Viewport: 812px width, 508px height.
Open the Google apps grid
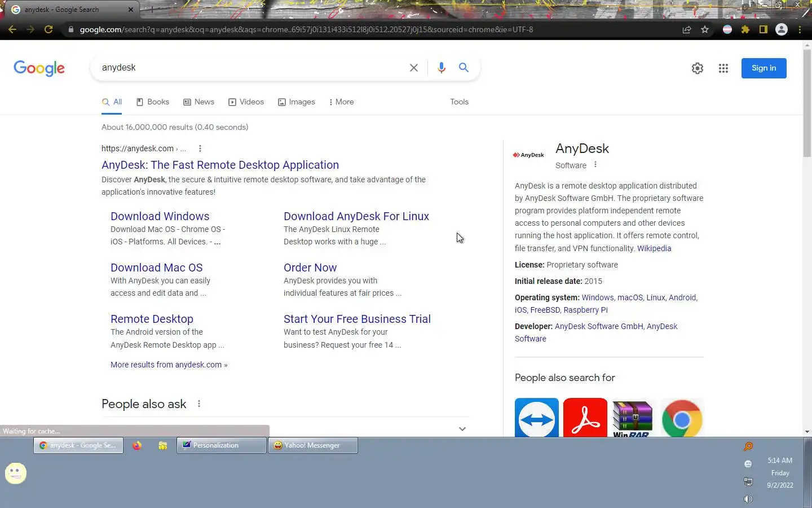click(723, 68)
